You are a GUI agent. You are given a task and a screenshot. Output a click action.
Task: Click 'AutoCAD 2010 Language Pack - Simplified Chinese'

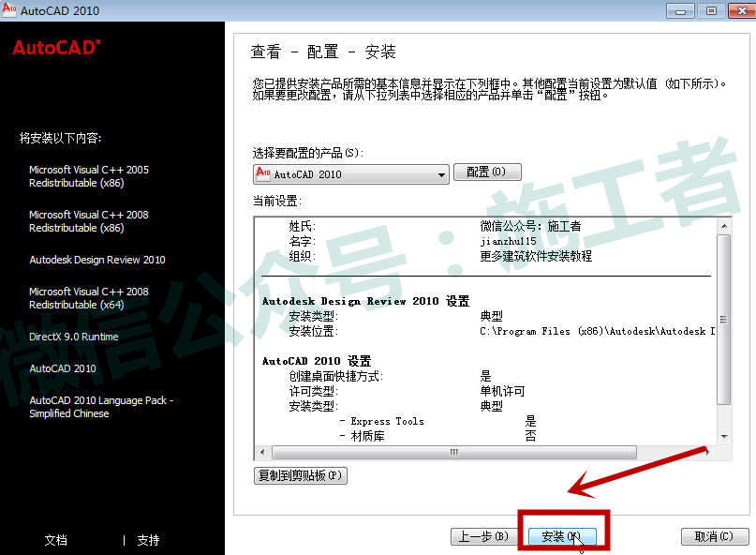tap(101, 407)
